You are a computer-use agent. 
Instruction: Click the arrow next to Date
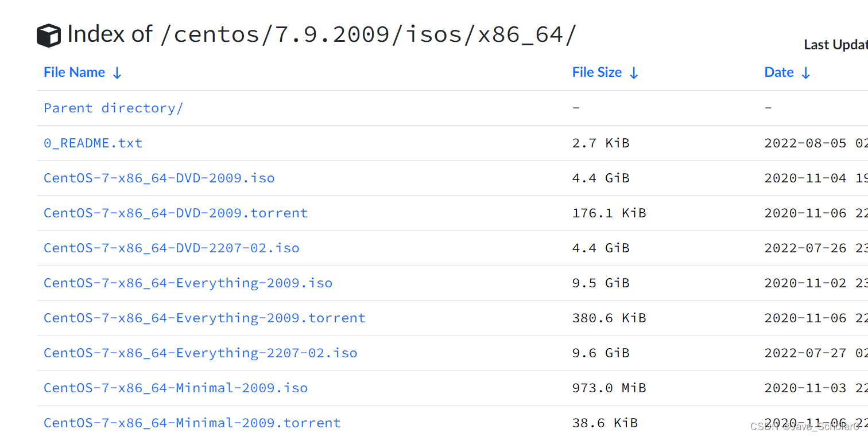pyautogui.click(x=805, y=73)
